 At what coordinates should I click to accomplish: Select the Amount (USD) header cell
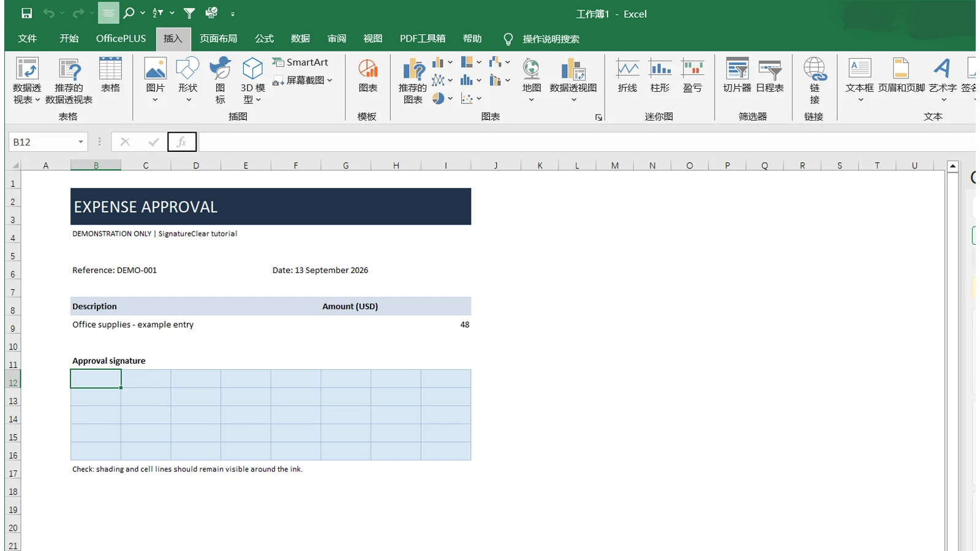(x=350, y=306)
